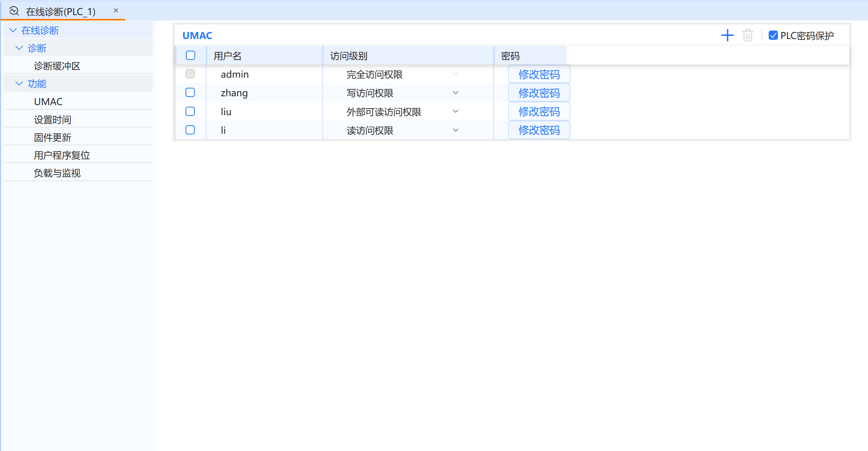Click the online diagnostics tab icon
This screenshot has width=868, height=451.
(x=14, y=11)
